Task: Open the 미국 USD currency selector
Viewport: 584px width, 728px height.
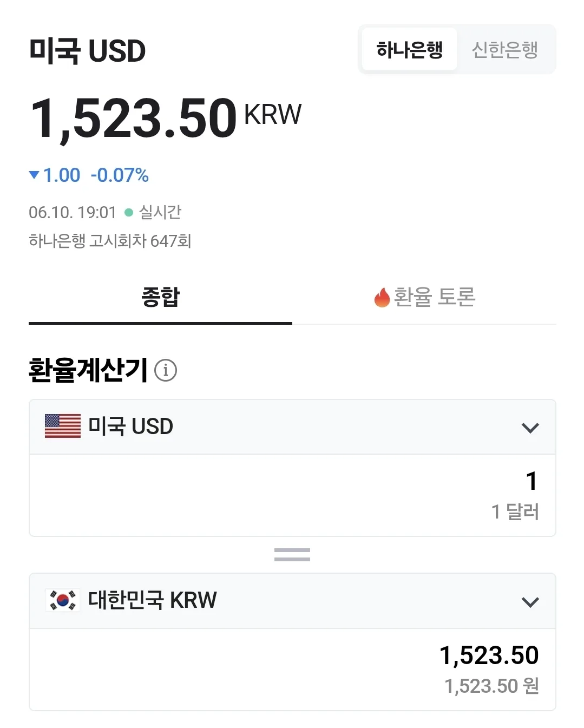Action: coord(292,427)
